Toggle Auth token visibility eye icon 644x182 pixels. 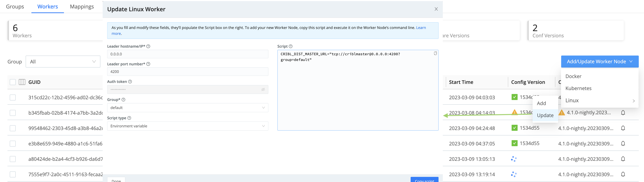[263, 89]
